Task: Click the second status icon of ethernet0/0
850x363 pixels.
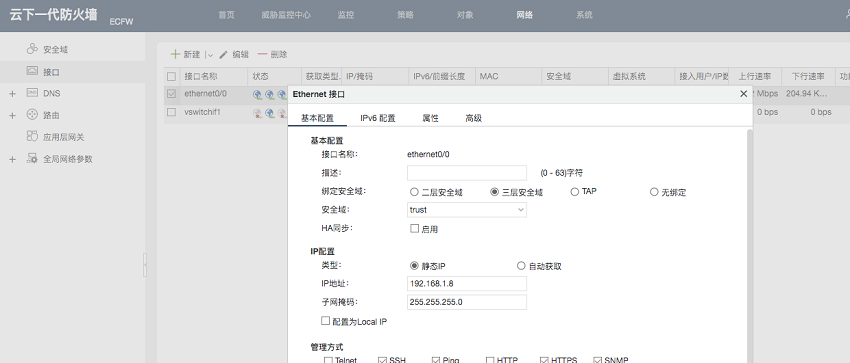Action: point(269,94)
